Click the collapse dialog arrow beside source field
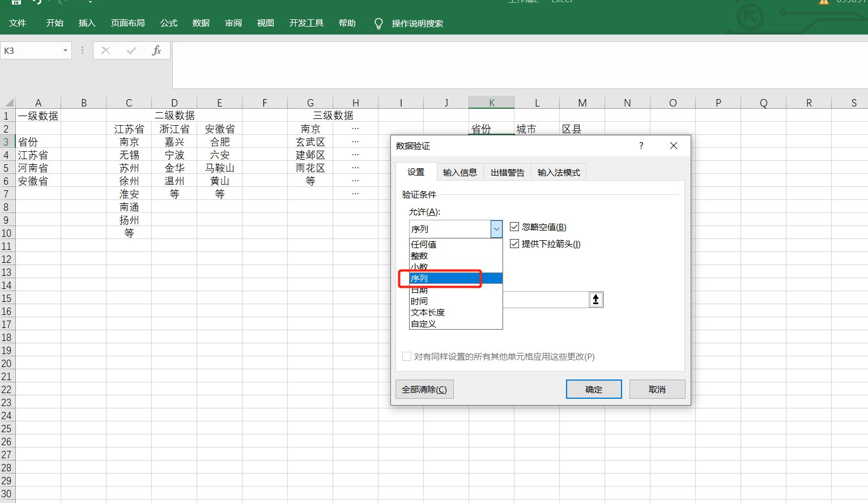The height and width of the screenshot is (503, 868). [595, 299]
